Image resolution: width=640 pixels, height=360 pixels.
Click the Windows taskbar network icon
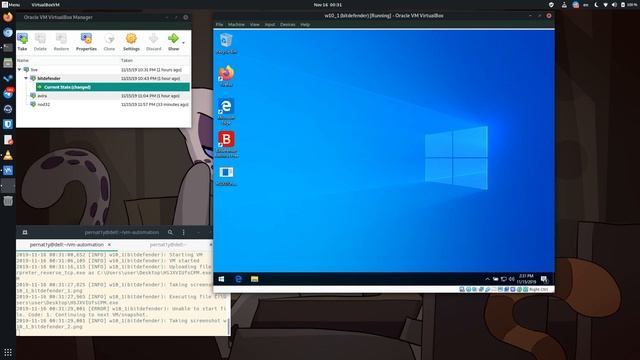pos(504,279)
